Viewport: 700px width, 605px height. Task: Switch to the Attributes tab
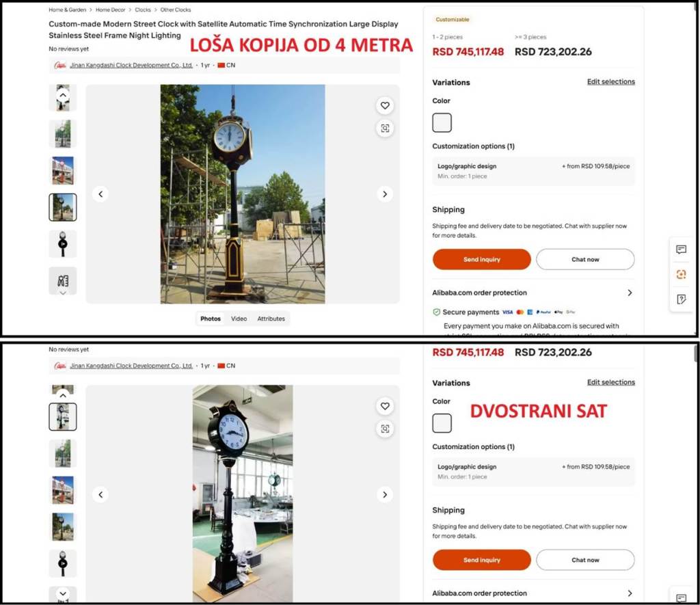(x=271, y=319)
